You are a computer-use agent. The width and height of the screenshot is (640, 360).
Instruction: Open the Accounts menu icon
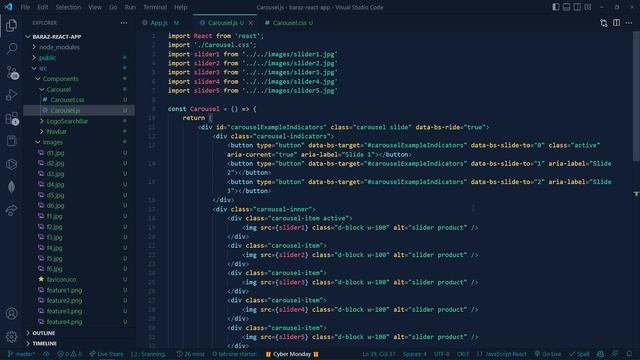11,313
